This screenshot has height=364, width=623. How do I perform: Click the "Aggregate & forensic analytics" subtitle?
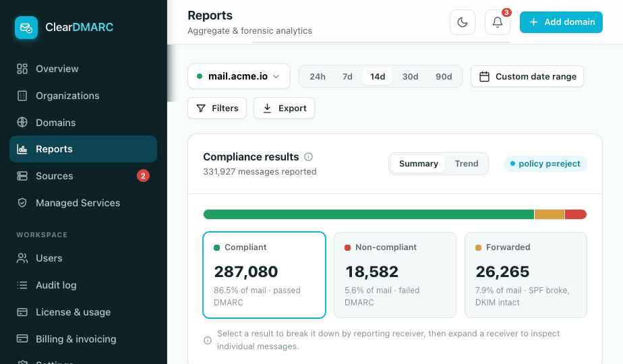coord(249,30)
